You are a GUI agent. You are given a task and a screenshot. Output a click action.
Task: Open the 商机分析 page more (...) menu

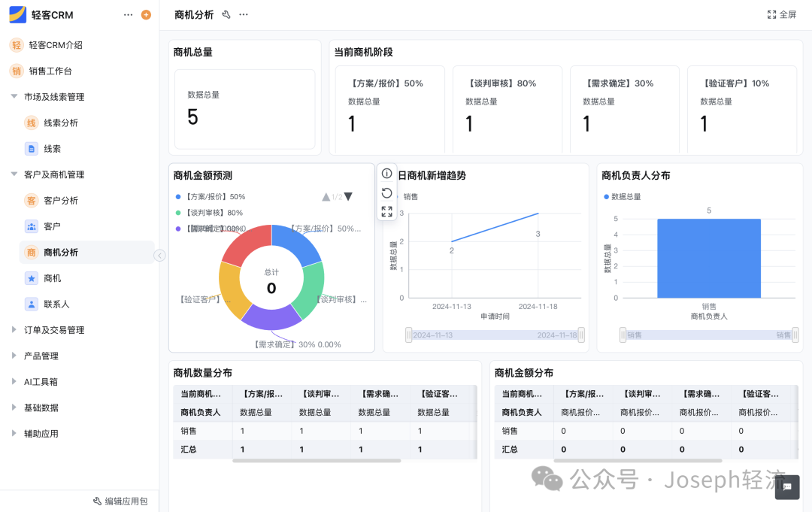click(x=243, y=14)
